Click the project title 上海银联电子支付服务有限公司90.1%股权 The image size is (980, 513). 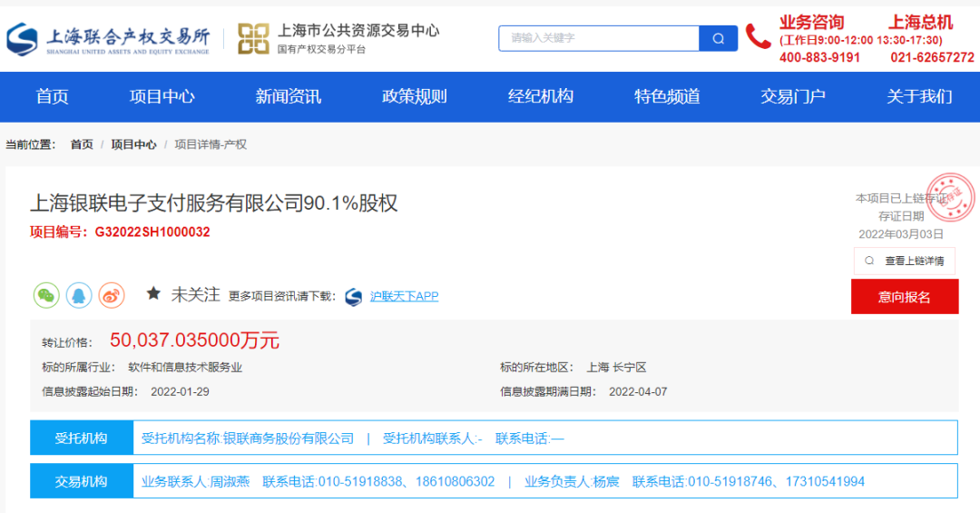tap(214, 202)
